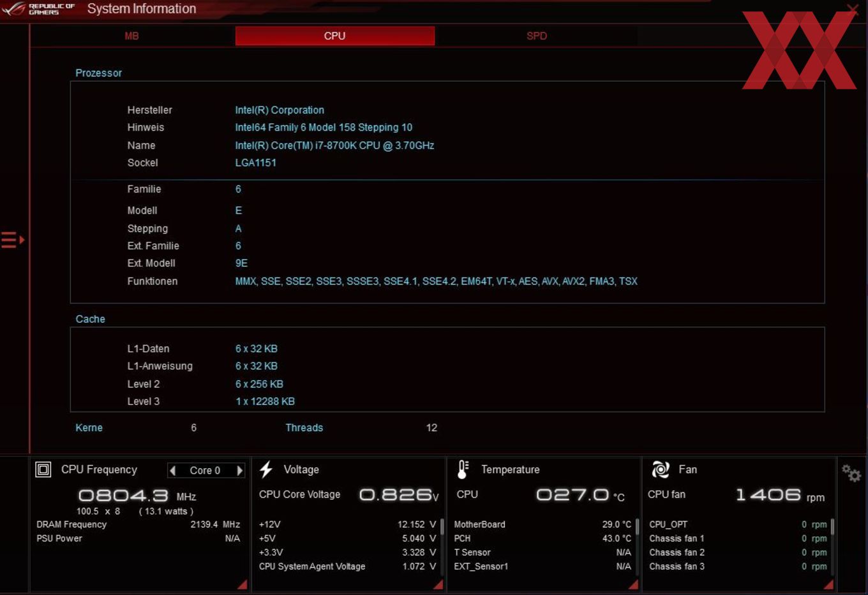Click the CPU System Agent Voltage row
The image size is (868, 595).
click(x=348, y=566)
